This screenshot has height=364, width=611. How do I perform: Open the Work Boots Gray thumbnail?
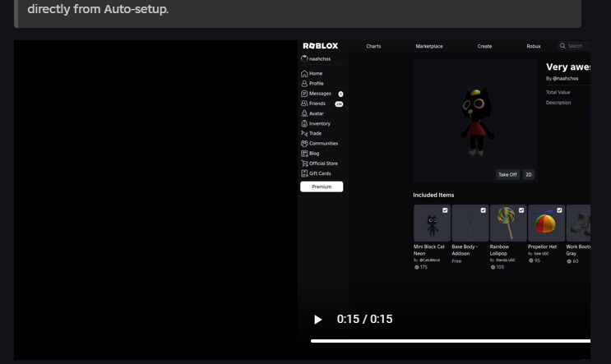pos(578,223)
